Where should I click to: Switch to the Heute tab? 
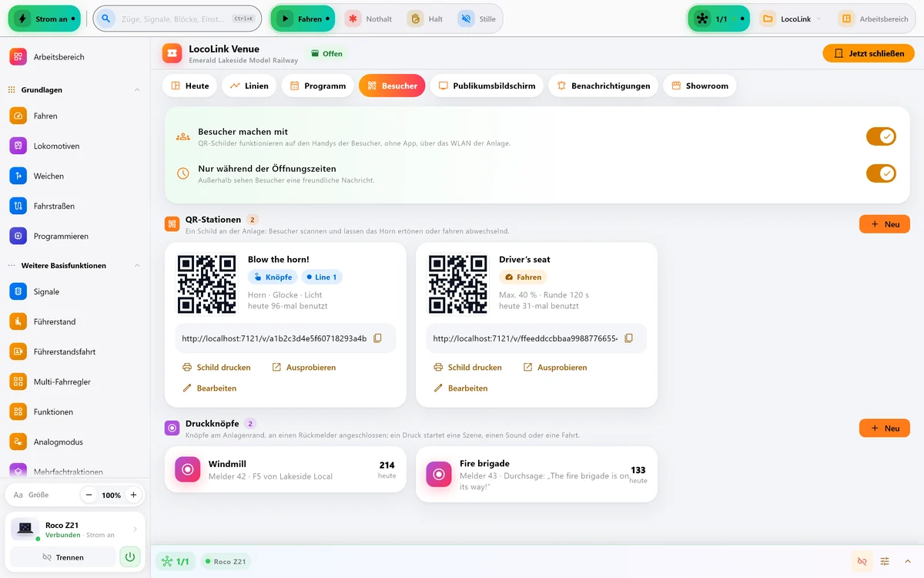189,86
